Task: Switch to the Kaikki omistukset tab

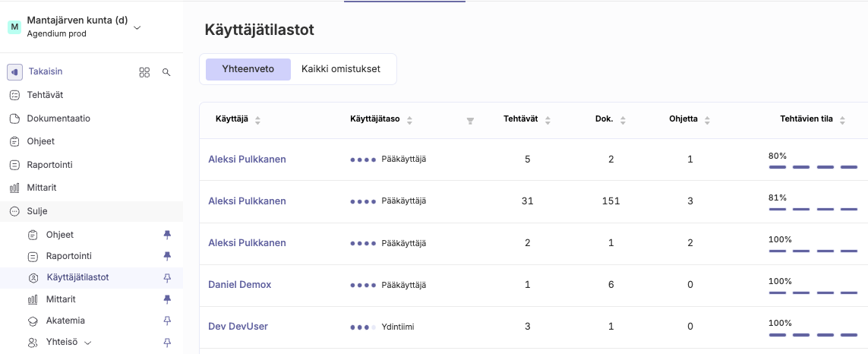Action: pos(341,69)
